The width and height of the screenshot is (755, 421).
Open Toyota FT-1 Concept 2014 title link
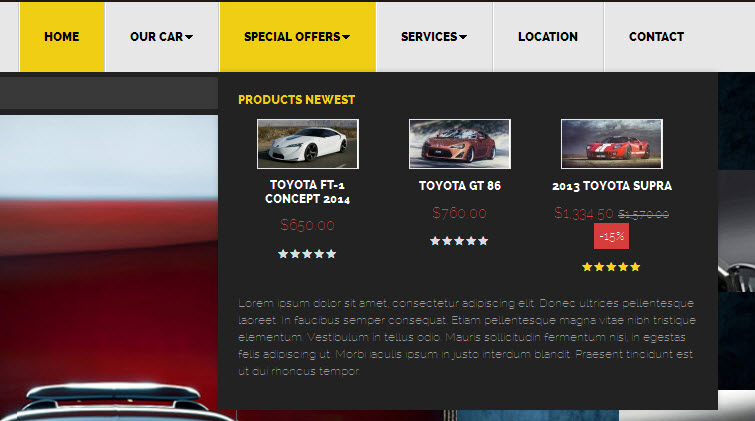(308, 192)
